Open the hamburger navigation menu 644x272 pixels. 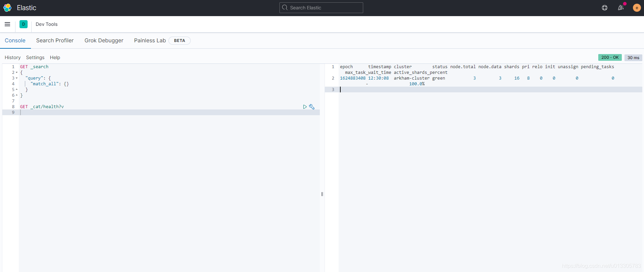[7, 24]
